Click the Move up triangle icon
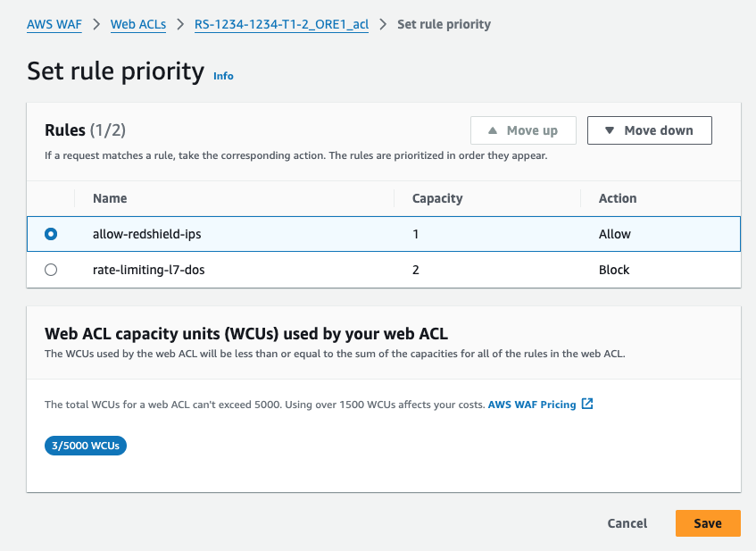Image resolution: width=756 pixels, height=551 pixels. (x=493, y=130)
